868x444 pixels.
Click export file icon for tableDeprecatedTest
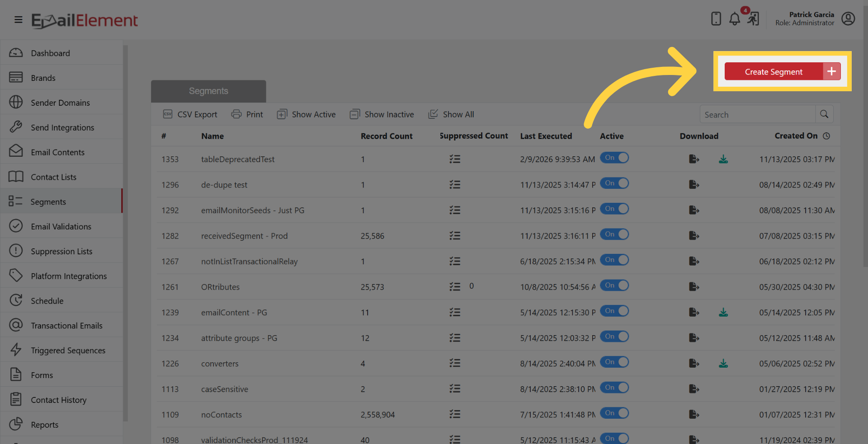pos(694,159)
